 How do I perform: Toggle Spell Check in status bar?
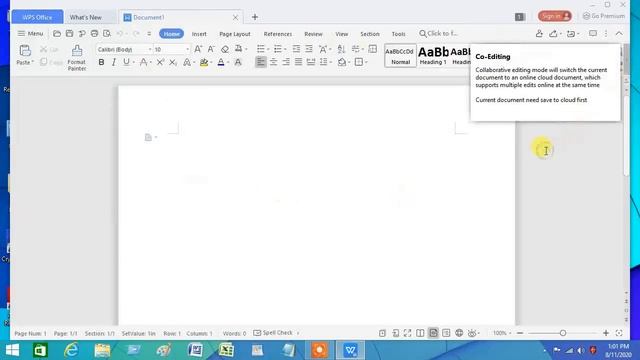(x=273, y=333)
